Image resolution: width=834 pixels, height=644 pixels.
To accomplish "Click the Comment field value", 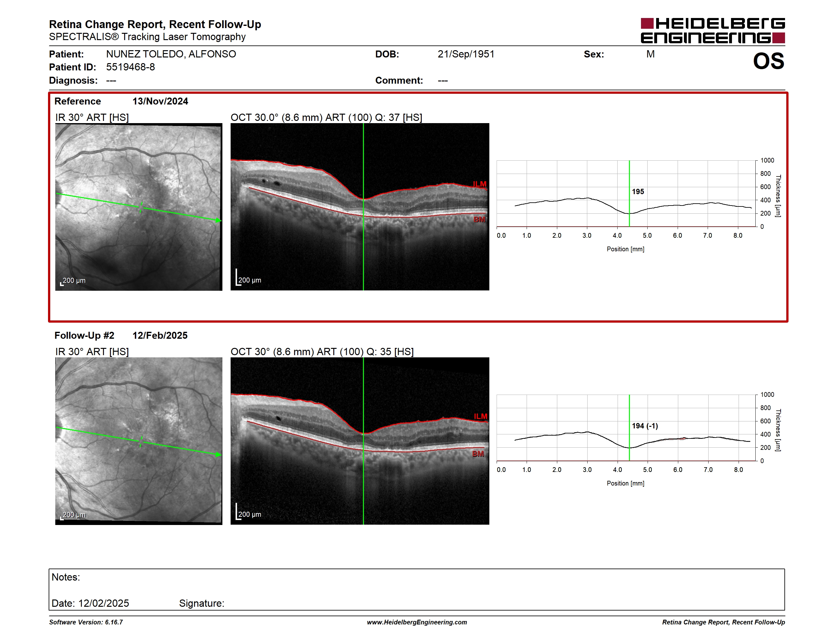I will pyautogui.click(x=443, y=80).
